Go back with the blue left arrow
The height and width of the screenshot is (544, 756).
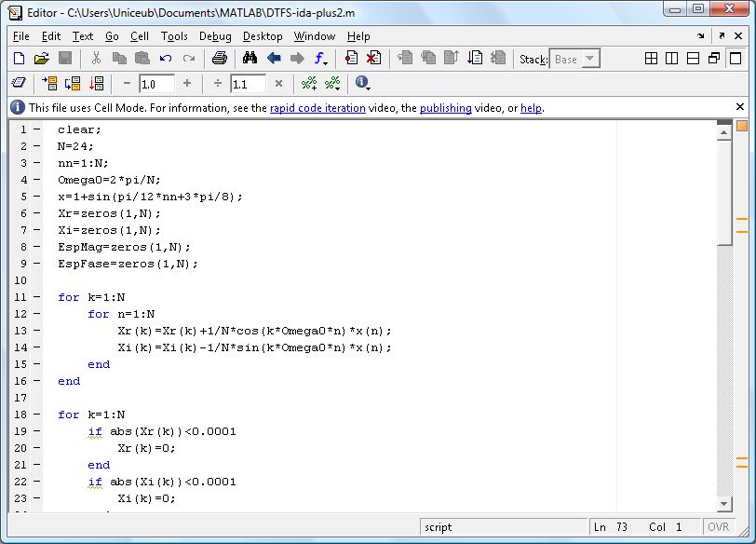click(x=274, y=59)
